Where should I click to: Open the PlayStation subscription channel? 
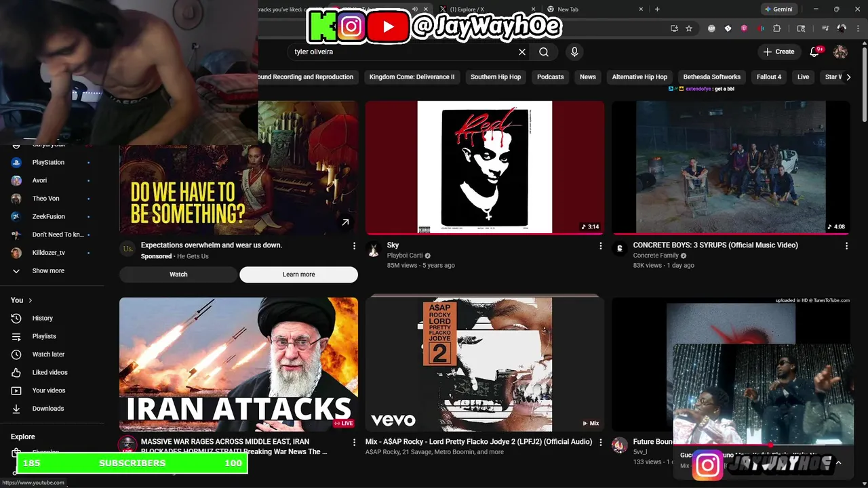[x=52, y=163]
